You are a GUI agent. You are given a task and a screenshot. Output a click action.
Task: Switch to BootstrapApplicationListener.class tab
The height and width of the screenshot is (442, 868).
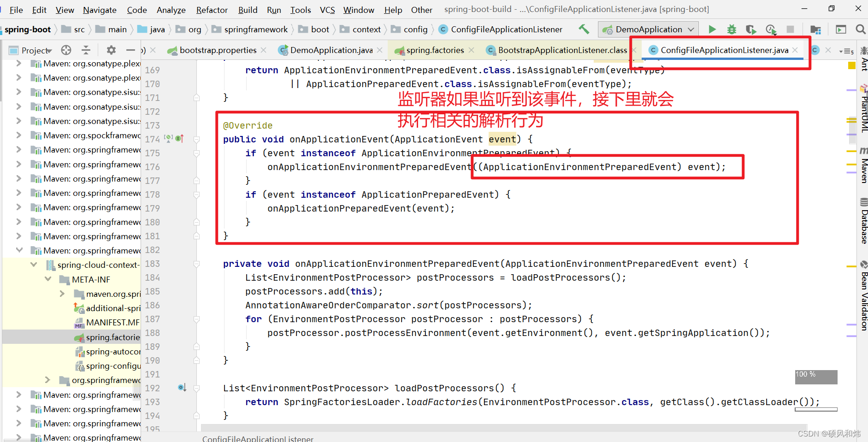(562, 50)
